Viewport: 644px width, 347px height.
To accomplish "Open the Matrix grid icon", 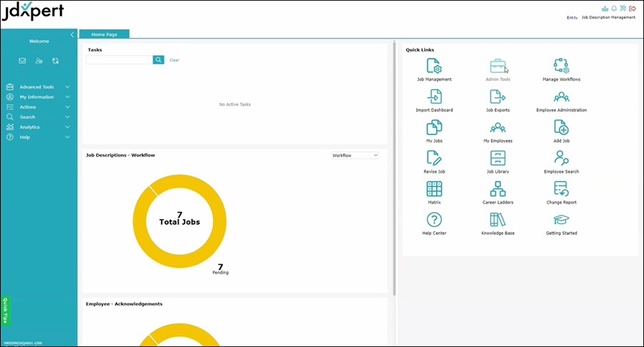I will tap(434, 189).
